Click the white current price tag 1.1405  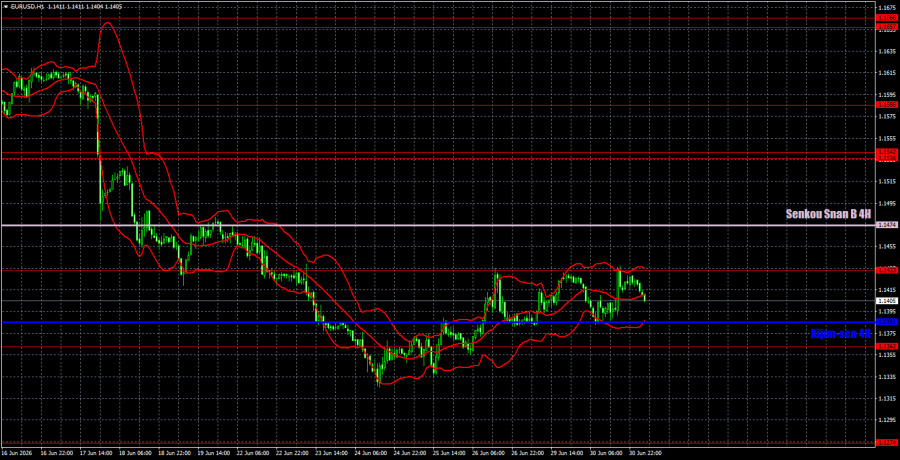pos(887,300)
